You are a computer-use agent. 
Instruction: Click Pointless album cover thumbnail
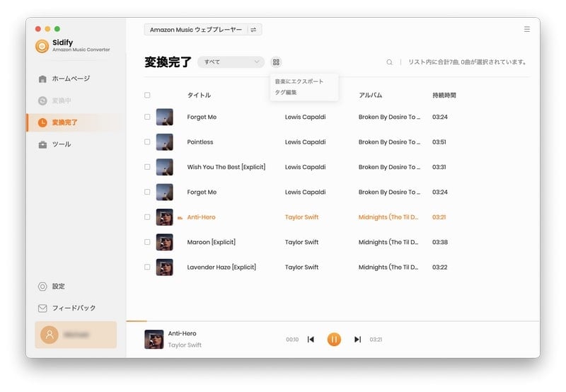coord(165,142)
